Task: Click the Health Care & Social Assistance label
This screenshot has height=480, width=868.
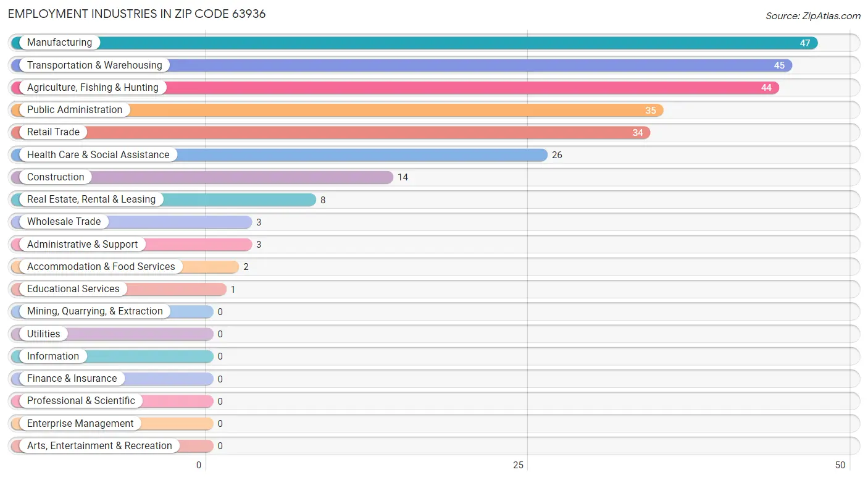Action: [x=98, y=155]
